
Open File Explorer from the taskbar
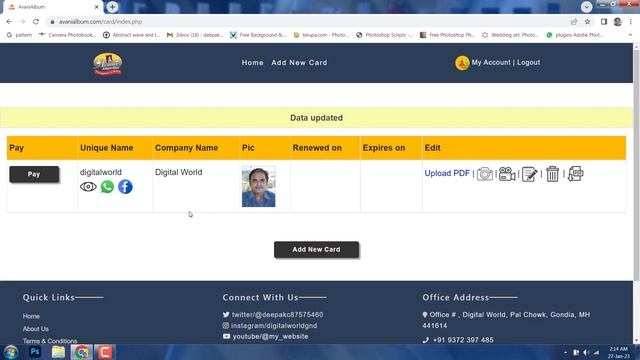58,351
